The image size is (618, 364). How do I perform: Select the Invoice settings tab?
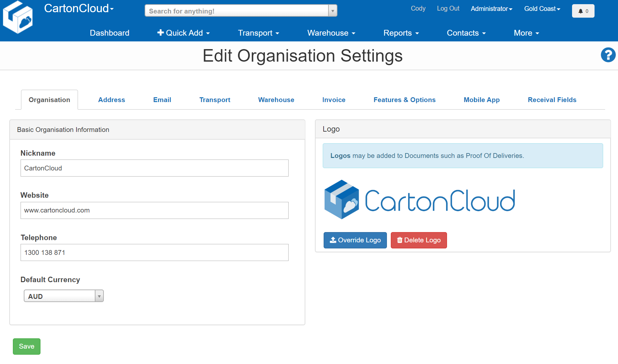tap(334, 100)
